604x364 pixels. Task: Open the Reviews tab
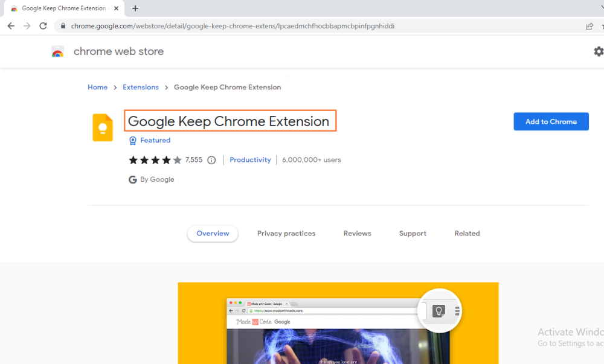(x=357, y=234)
